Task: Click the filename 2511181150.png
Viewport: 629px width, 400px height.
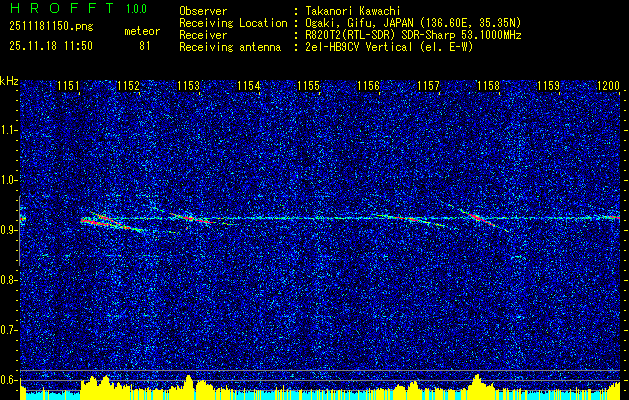Action: click(x=51, y=27)
